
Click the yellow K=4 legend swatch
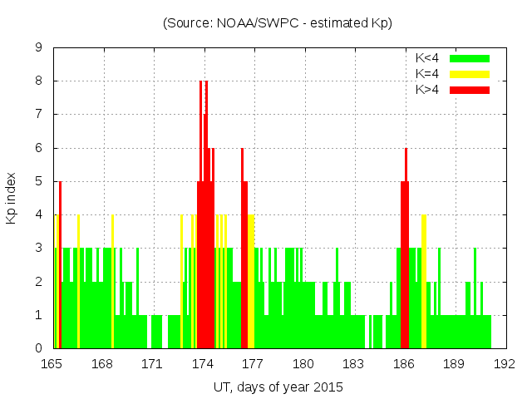pyautogui.click(x=470, y=74)
